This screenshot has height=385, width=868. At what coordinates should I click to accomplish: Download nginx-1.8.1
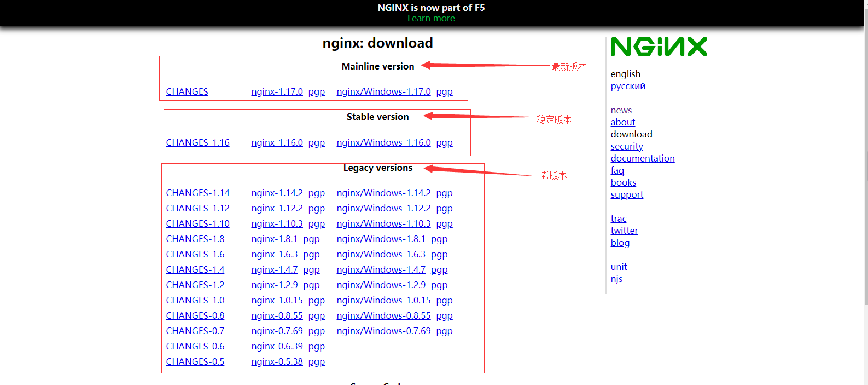tap(275, 239)
